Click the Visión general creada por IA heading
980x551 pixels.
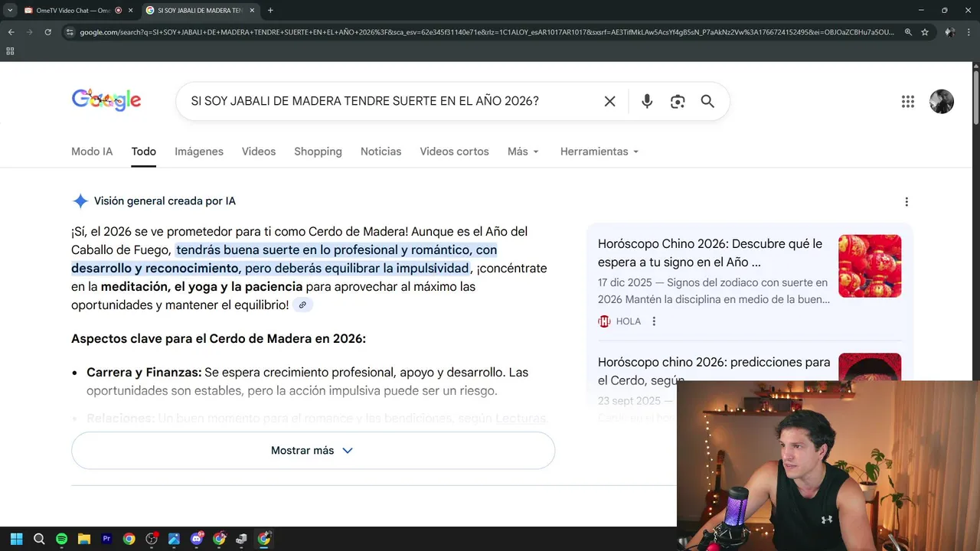click(165, 201)
